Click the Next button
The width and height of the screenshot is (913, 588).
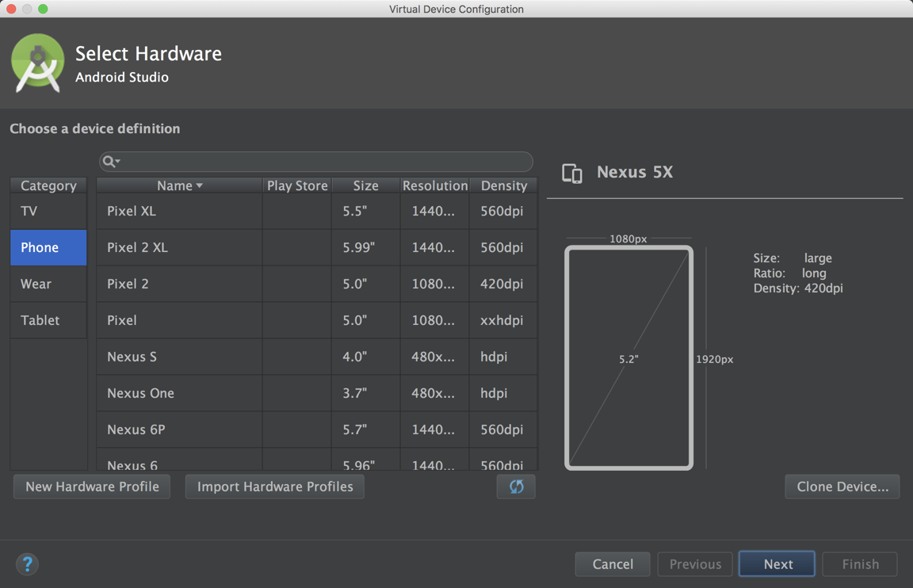[777, 564]
